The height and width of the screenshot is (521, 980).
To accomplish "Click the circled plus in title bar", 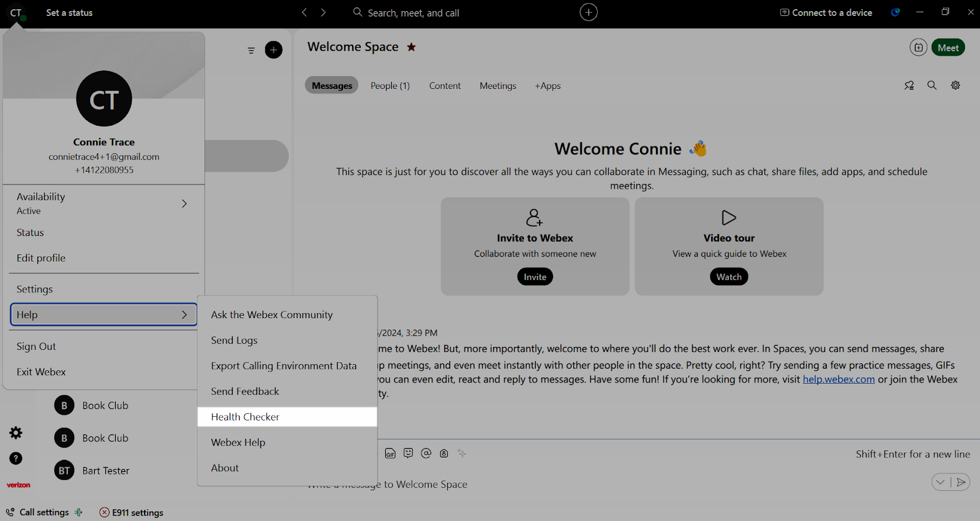I will 589,12.
